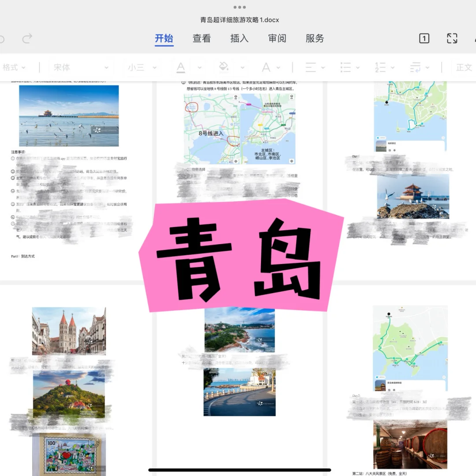Screen dimensions: 476x476
Task: Open the font color tool
Action: pos(180,67)
